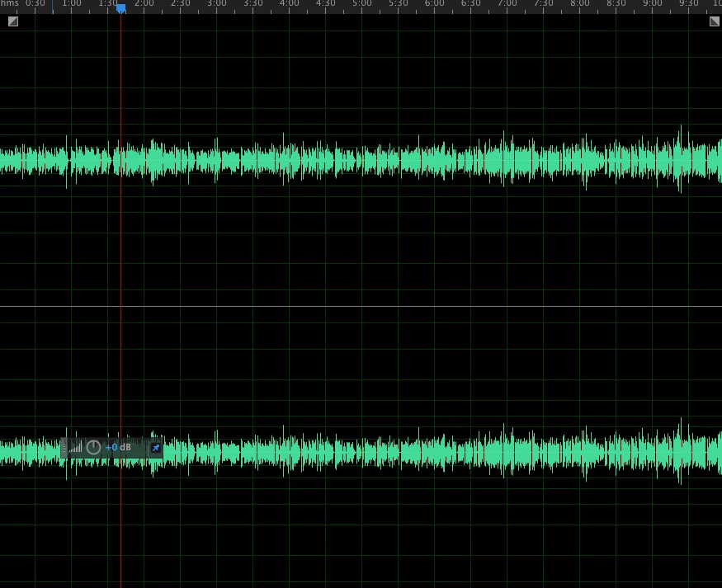Click the 2:00 mark on the time ruler
The height and width of the screenshot is (588, 722).
pyautogui.click(x=144, y=3)
